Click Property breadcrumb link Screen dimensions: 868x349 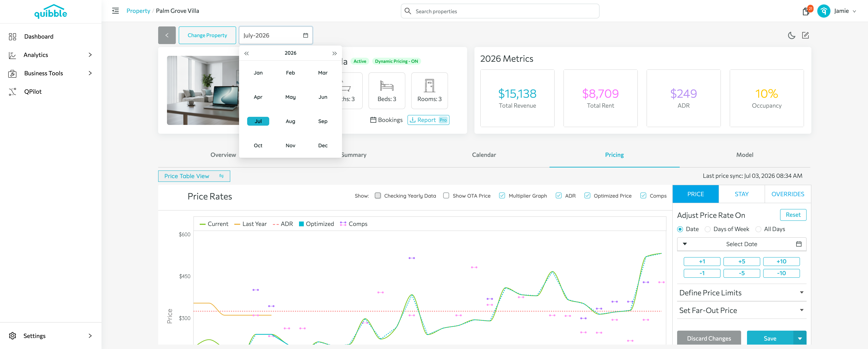[138, 11]
